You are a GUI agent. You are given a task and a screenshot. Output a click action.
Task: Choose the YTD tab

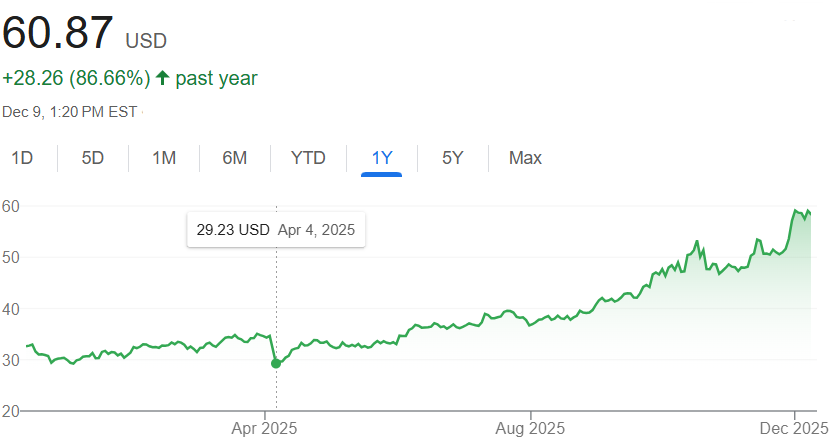pos(308,158)
